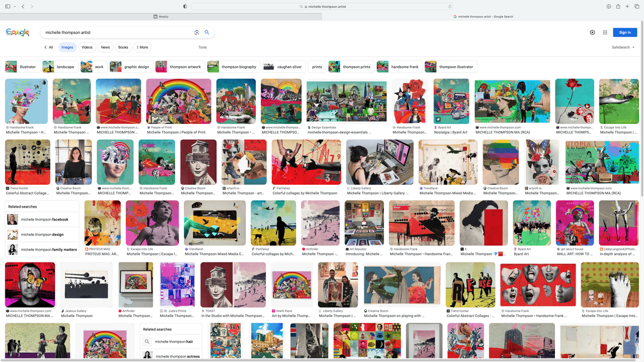This screenshot has width=644, height=362.
Task: Select the michelle thompson artist Google Search tab
Action: 483,16
